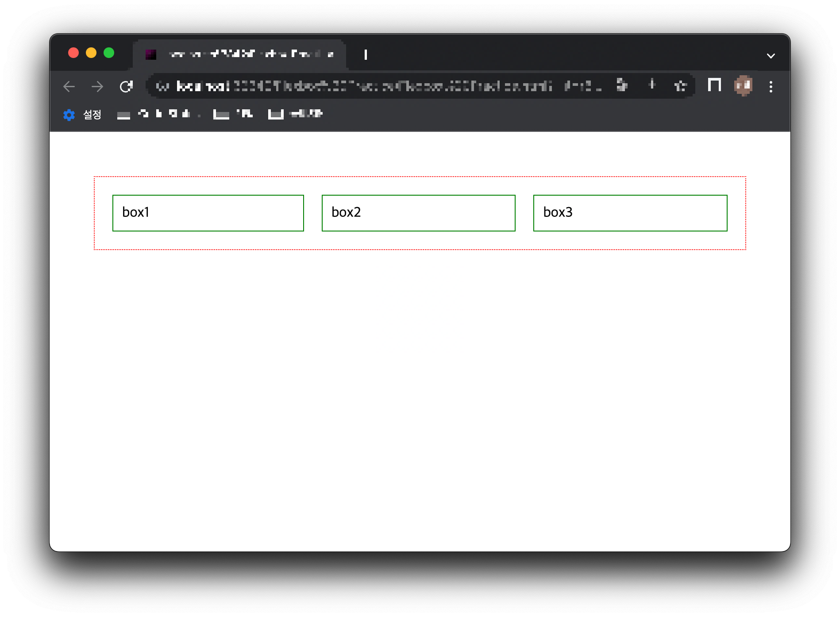Viewport: 840px width, 617px height.
Task: Go back to the previous page
Action: click(x=69, y=86)
